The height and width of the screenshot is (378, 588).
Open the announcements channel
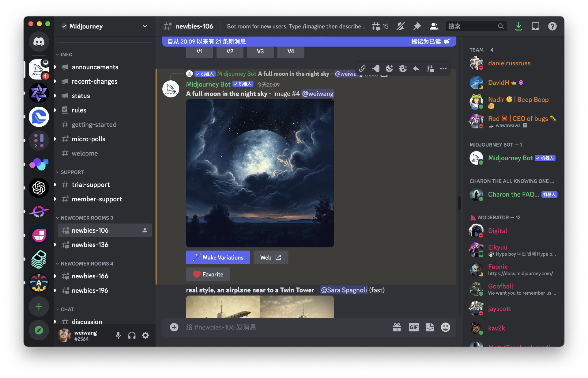tap(95, 67)
